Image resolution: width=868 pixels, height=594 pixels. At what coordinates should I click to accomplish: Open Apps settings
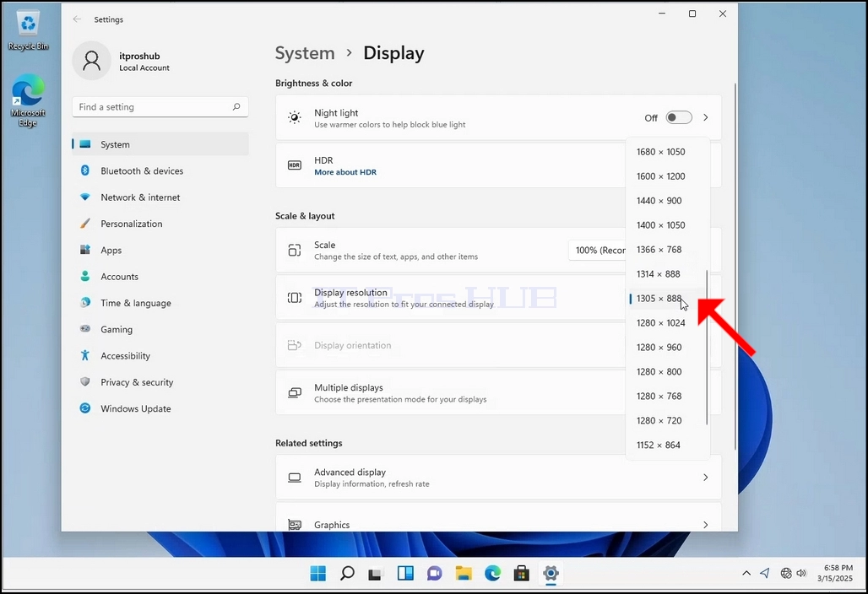click(x=160, y=250)
